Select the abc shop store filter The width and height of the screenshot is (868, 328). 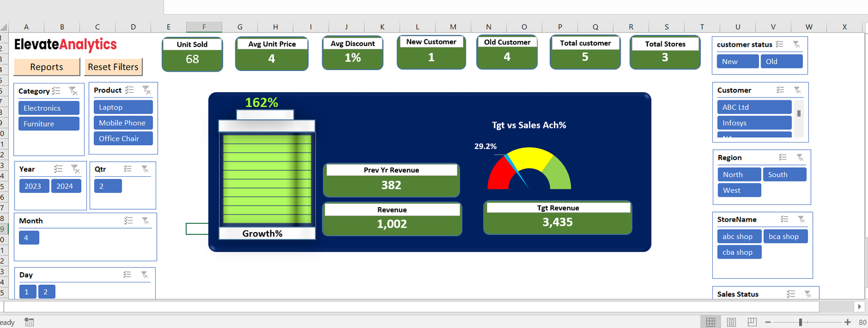737,236
